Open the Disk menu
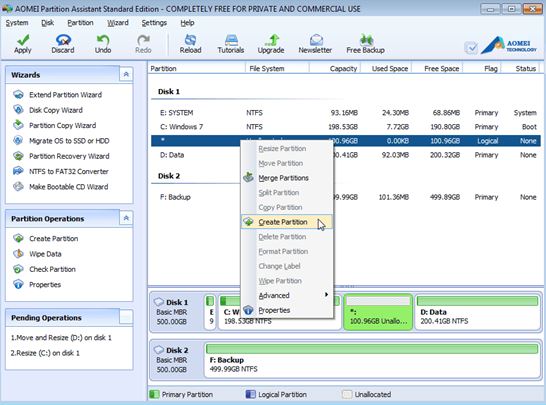Screen dimensions: 546x405 click(47, 23)
